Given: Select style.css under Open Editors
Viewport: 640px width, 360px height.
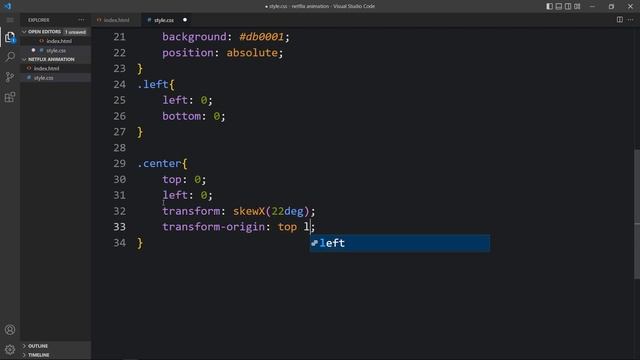Looking at the screenshot, I should [56, 51].
